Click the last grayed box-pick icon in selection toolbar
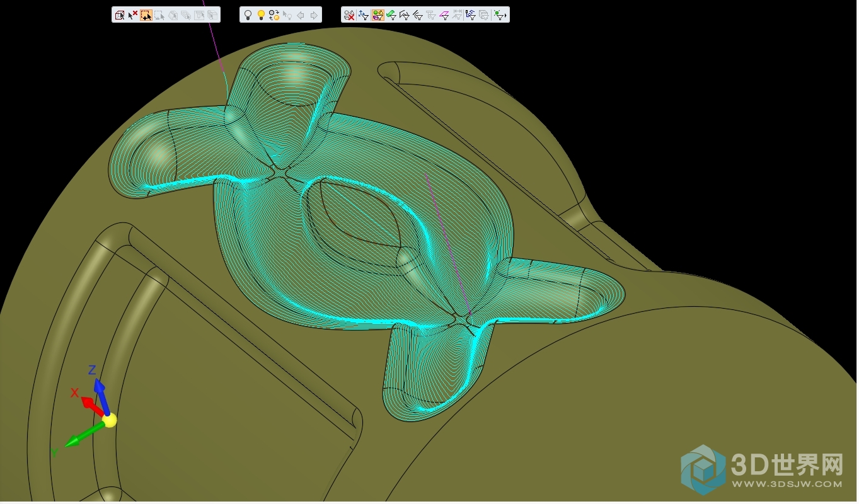Viewport: 859px width, 504px height. [212, 15]
